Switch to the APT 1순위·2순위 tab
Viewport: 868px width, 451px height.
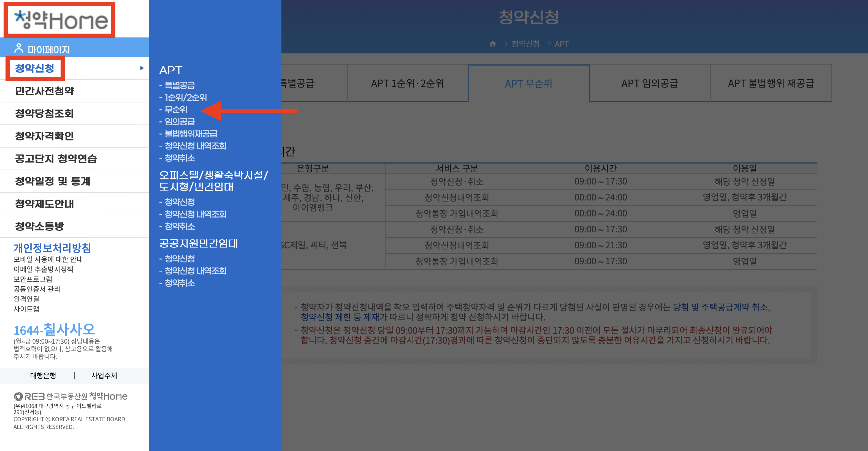tap(407, 83)
